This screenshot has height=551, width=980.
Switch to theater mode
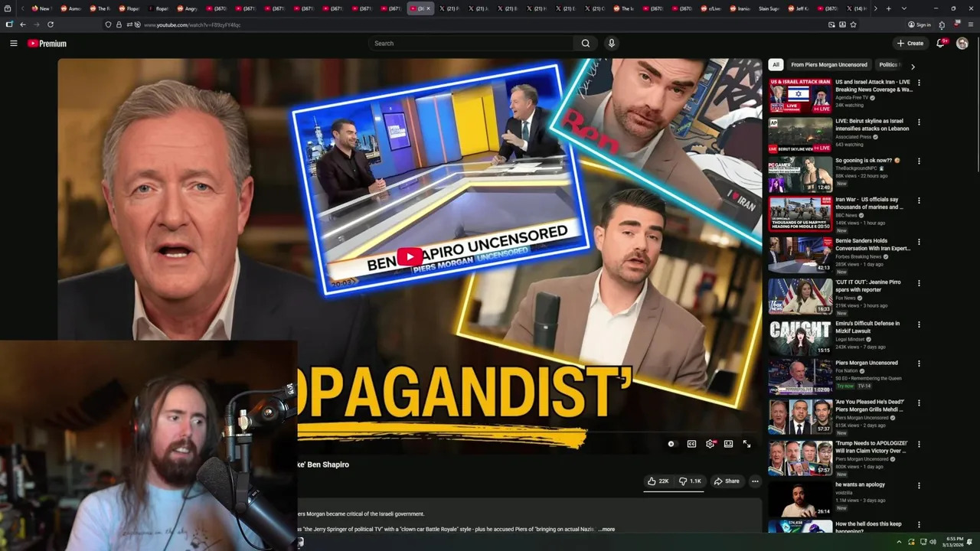pyautogui.click(x=728, y=444)
